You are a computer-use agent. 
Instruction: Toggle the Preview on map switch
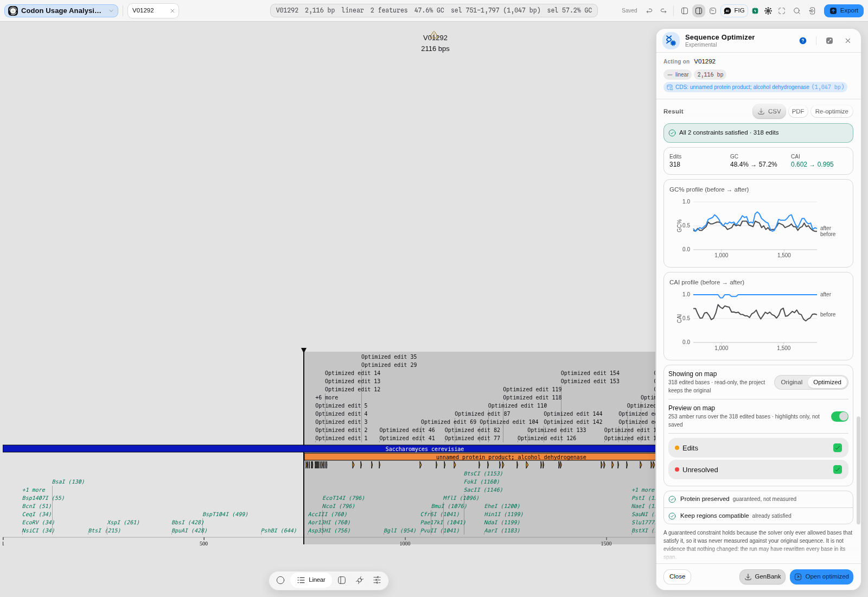pos(840,416)
